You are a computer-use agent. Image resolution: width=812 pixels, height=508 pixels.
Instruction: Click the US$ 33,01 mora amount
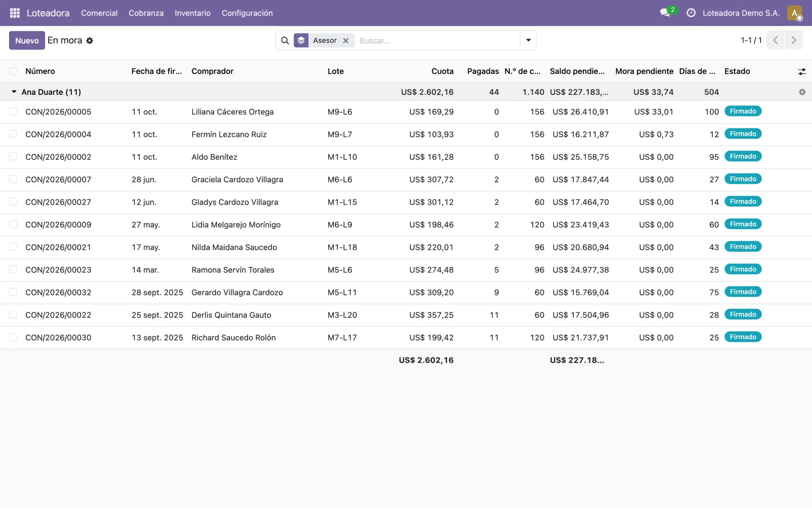654,112
